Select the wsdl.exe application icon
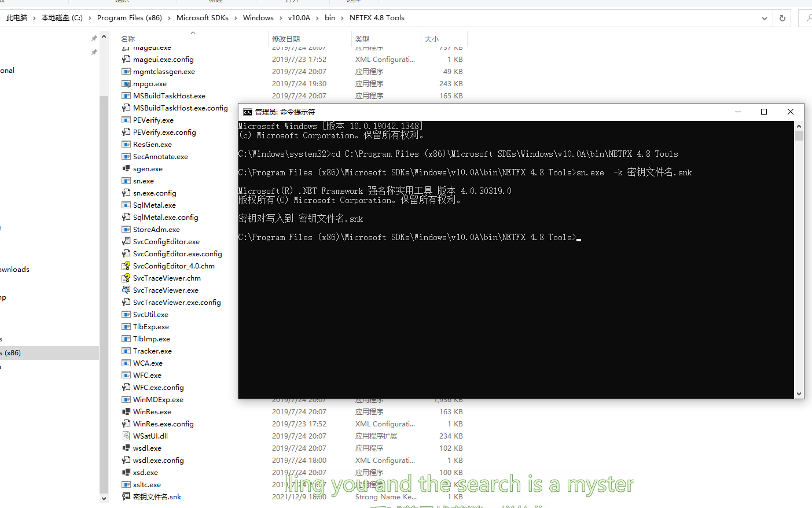Viewport: 812px width, 508px height. click(x=126, y=448)
